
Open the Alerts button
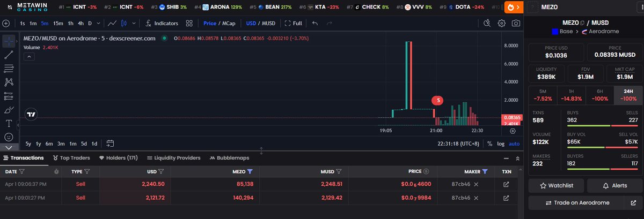click(614, 185)
